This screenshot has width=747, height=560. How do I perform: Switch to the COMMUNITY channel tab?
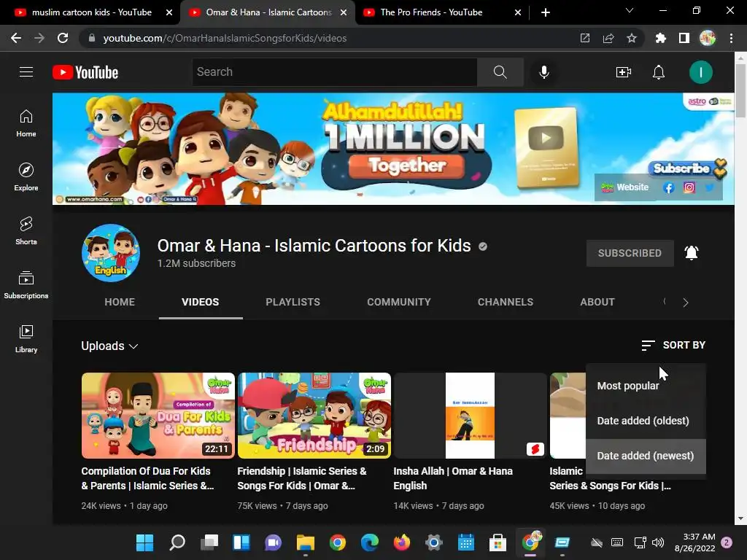pyautogui.click(x=399, y=303)
